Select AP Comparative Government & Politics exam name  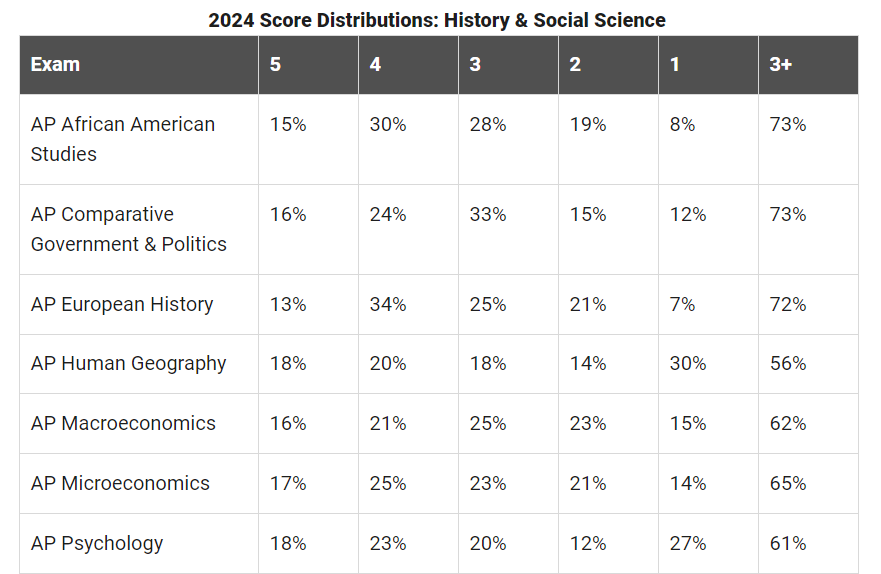click(128, 229)
